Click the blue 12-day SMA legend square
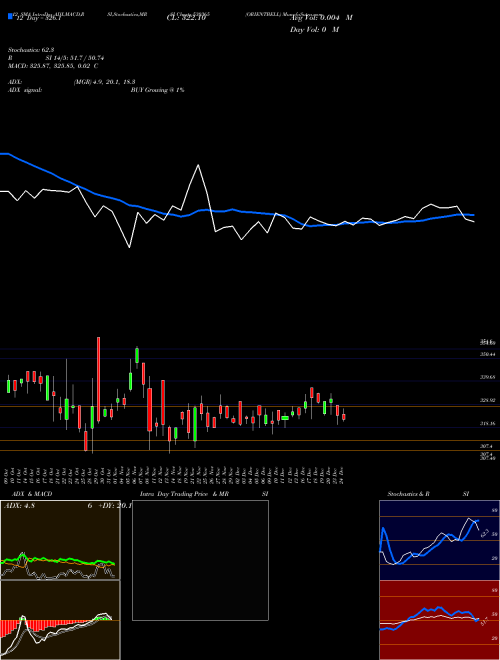Viewport: 500px width, 660px height. coord(10,16)
